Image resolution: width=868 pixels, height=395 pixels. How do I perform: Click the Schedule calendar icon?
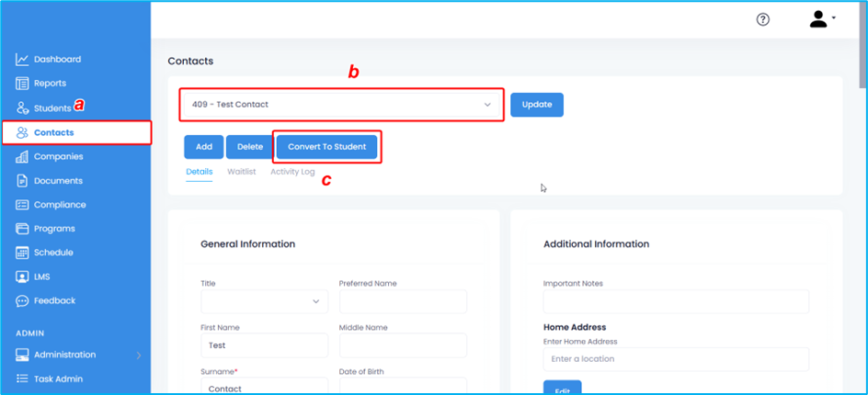pos(22,253)
